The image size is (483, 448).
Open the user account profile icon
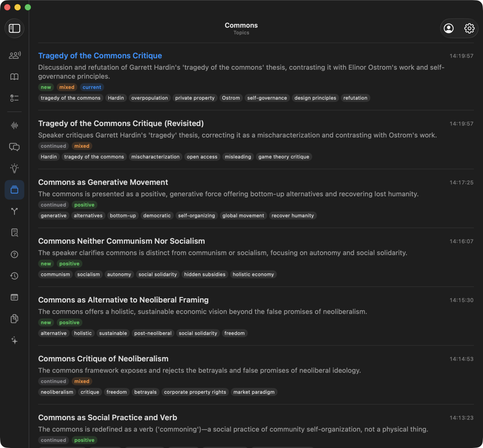pos(449,28)
